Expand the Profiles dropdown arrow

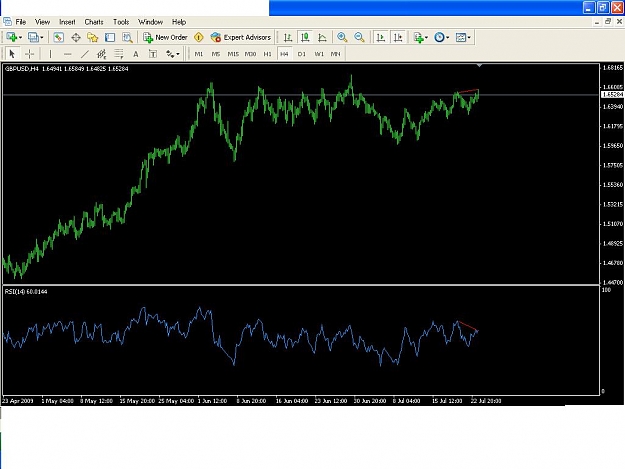click(42, 38)
